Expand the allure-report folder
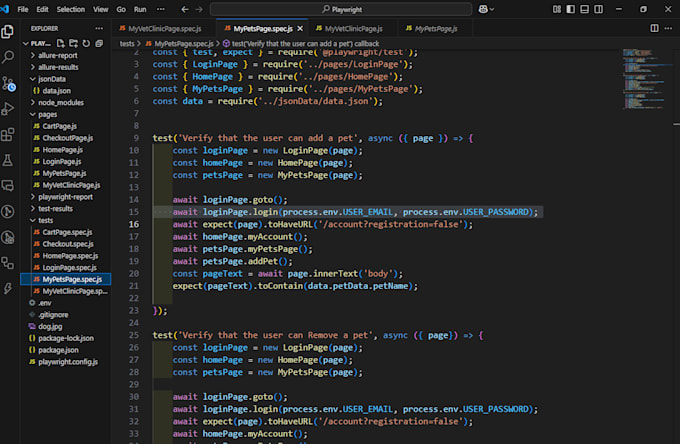Screen dimensions: 680x444 click(57, 56)
